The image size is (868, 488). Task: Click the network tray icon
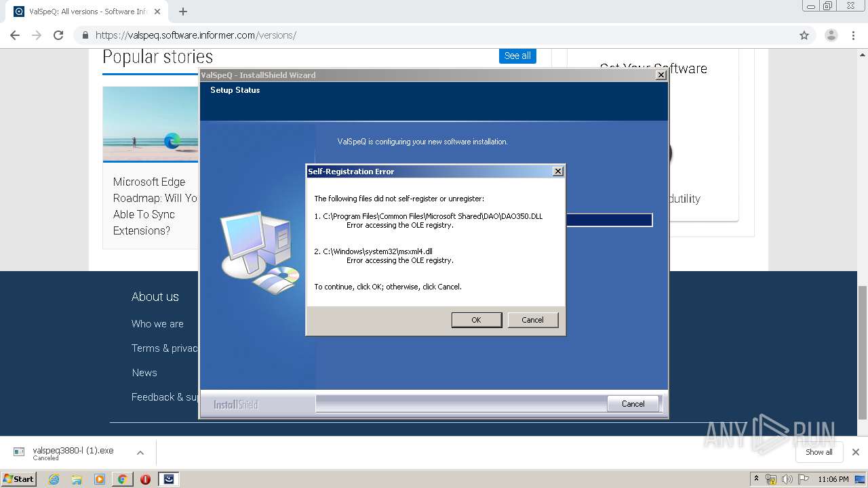click(x=771, y=479)
